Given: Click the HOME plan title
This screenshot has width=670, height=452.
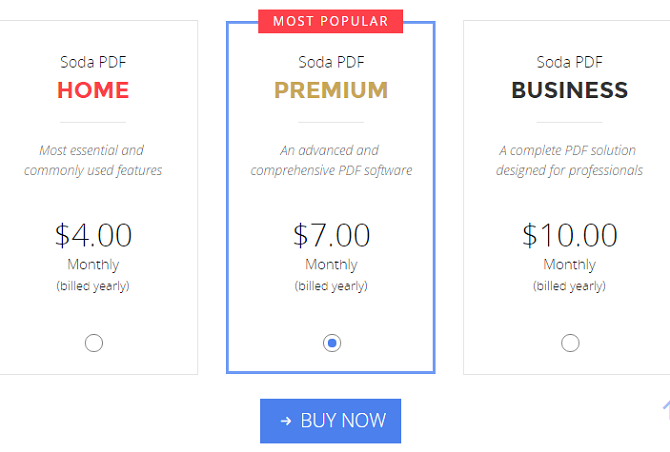Looking at the screenshot, I should point(93,90).
